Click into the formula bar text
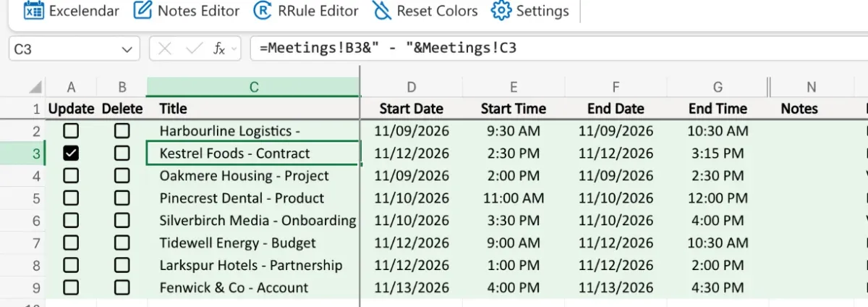Image resolution: width=868 pixels, height=307 pixels. click(x=558, y=49)
